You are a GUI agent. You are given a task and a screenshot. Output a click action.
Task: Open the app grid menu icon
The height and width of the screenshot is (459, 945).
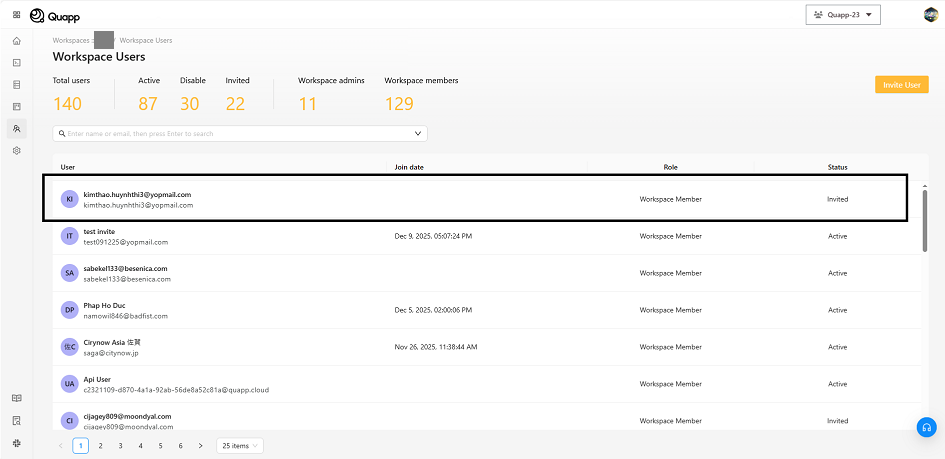tap(16, 15)
